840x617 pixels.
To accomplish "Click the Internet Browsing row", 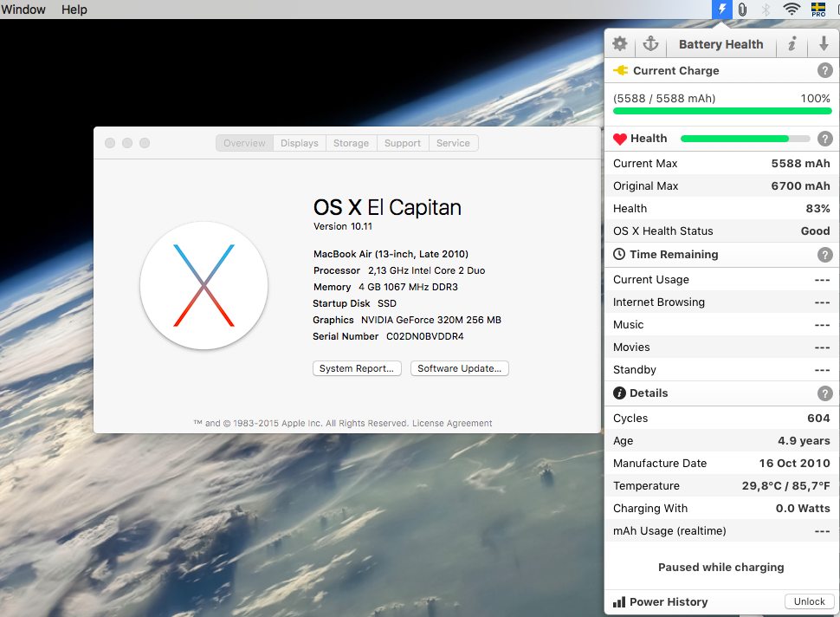I will click(x=721, y=302).
